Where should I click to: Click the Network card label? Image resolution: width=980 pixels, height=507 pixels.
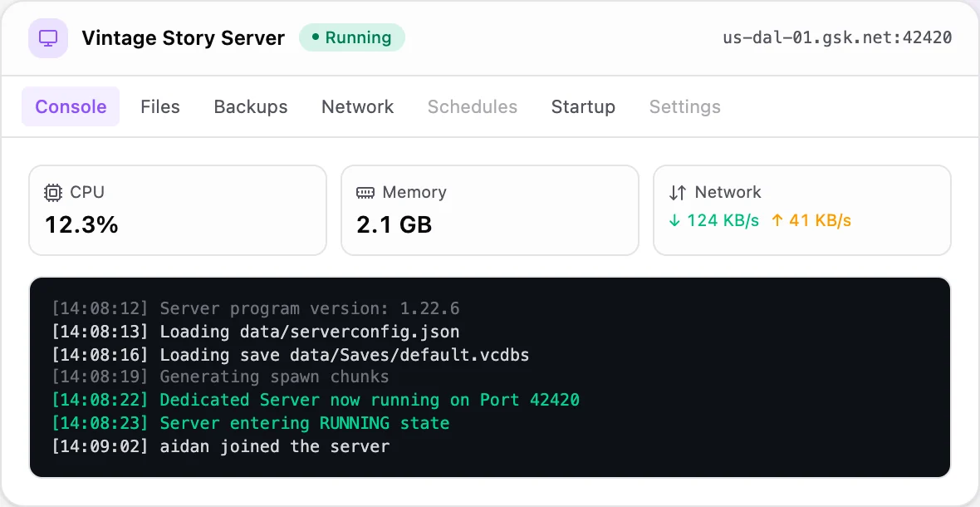tap(728, 192)
